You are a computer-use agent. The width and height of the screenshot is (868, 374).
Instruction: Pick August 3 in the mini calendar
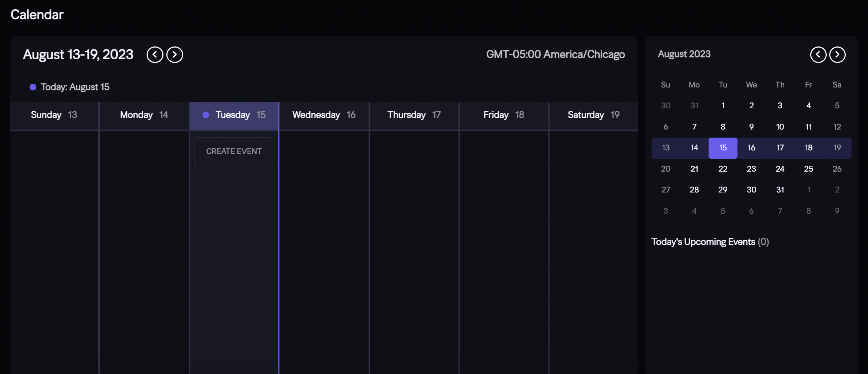pyautogui.click(x=780, y=106)
